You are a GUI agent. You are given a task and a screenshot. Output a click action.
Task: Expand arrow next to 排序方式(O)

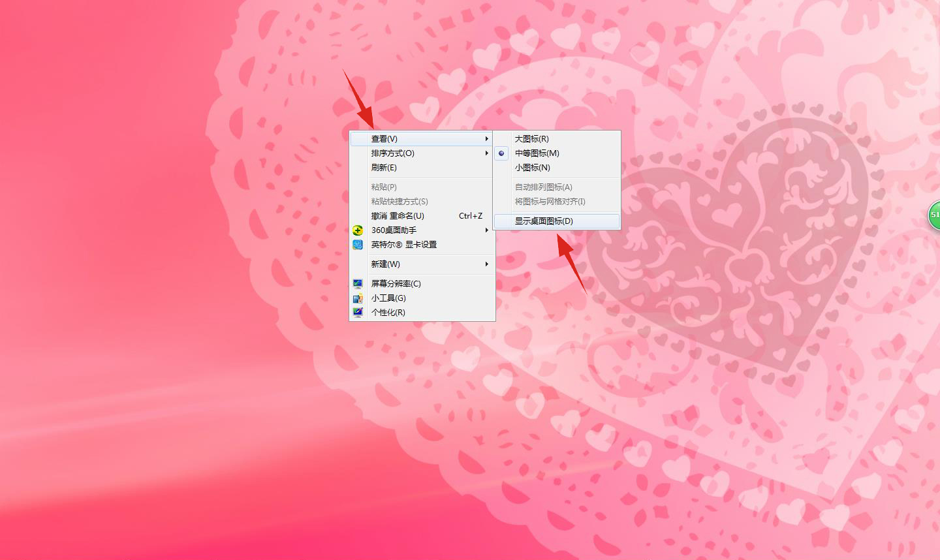(486, 153)
